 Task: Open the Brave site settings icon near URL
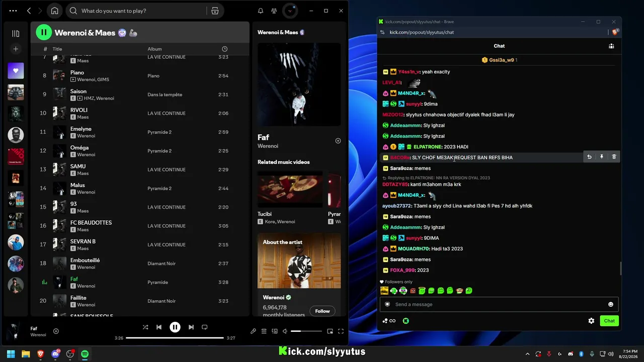coord(382,32)
